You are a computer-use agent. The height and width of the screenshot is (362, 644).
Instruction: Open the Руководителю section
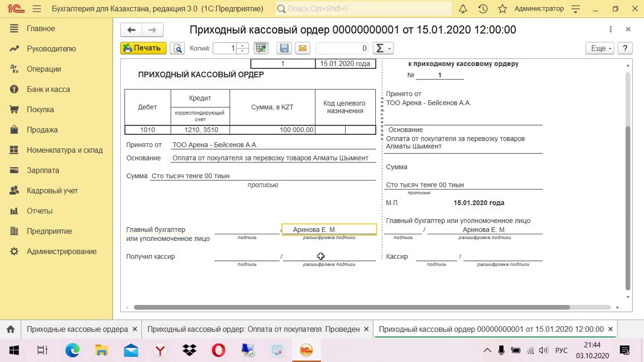click(x=51, y=49)
